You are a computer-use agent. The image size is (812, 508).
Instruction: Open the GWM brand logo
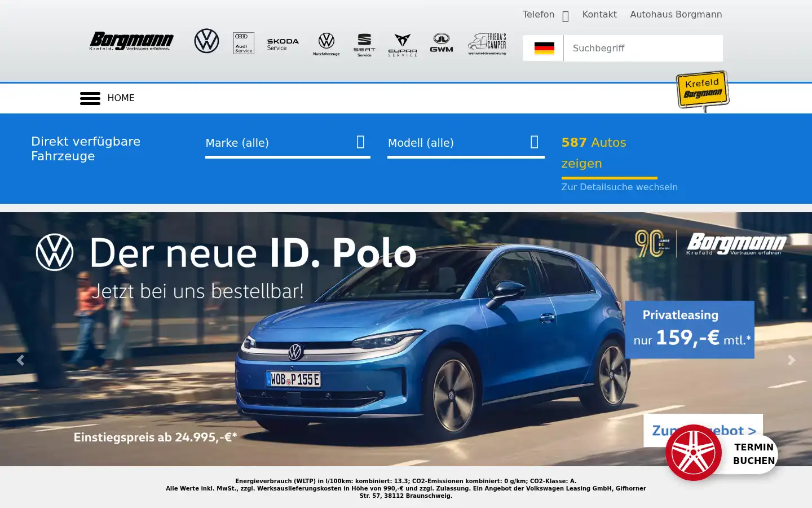[x=442, y=42]
